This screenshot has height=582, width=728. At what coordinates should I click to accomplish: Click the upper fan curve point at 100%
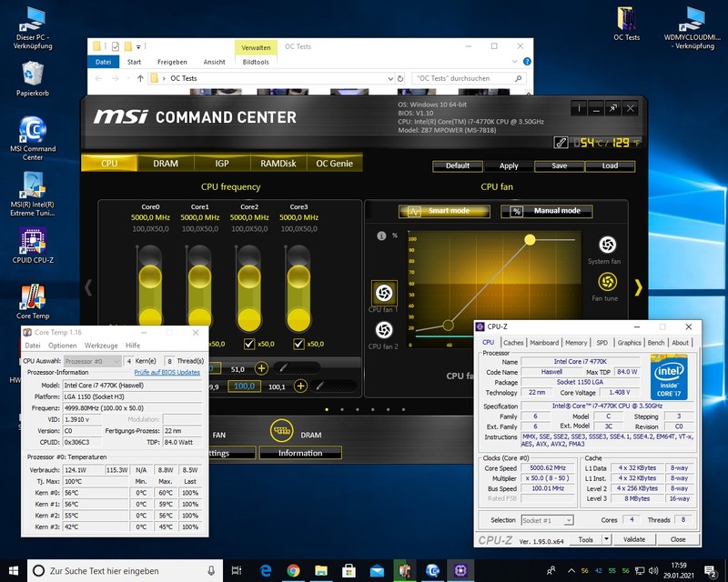(530, 239)
